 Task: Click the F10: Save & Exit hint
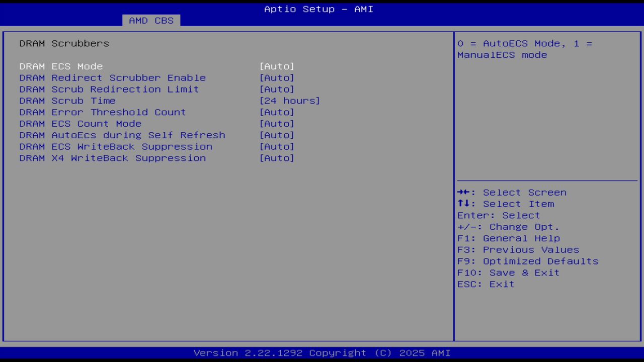[x=508, y=273]
